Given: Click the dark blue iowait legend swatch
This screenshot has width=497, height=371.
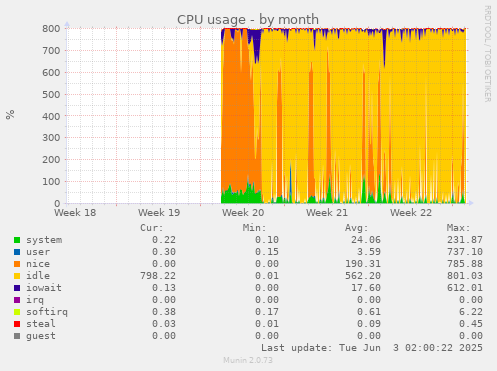Looking at the screenshot, I should pyautogui.click(x=17, y=288).
